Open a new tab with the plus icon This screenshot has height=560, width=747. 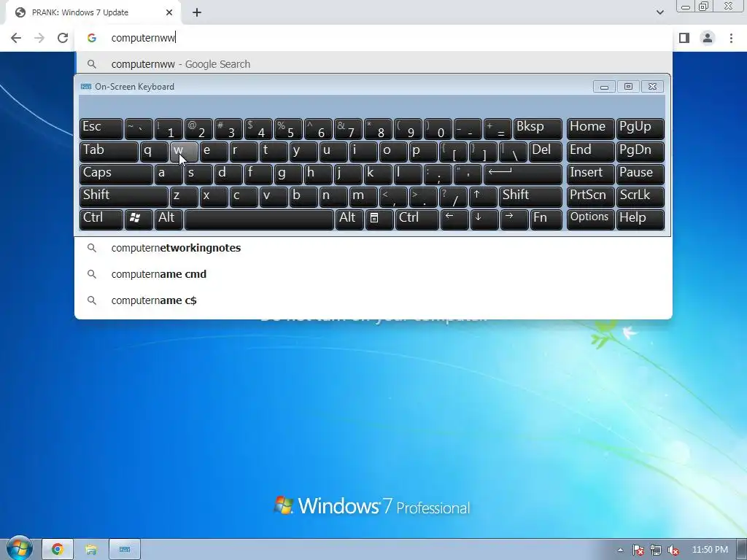click(197, 13)
